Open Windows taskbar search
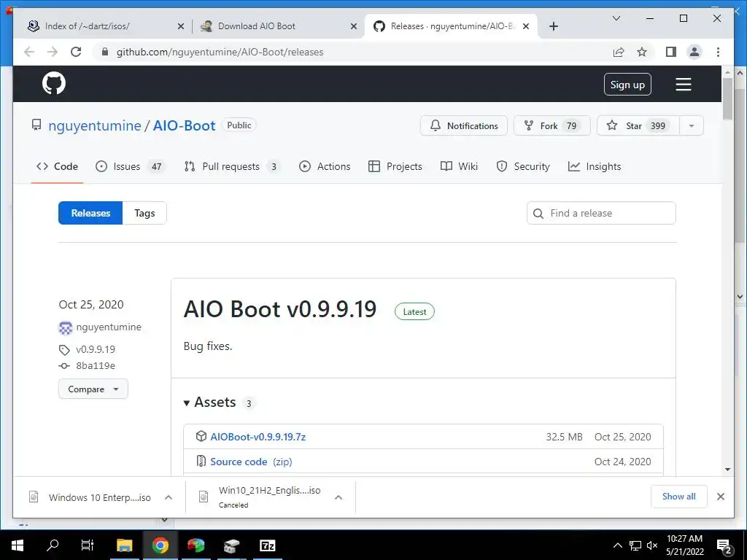This screenshot has width=747, height=560. click(53, 545)
